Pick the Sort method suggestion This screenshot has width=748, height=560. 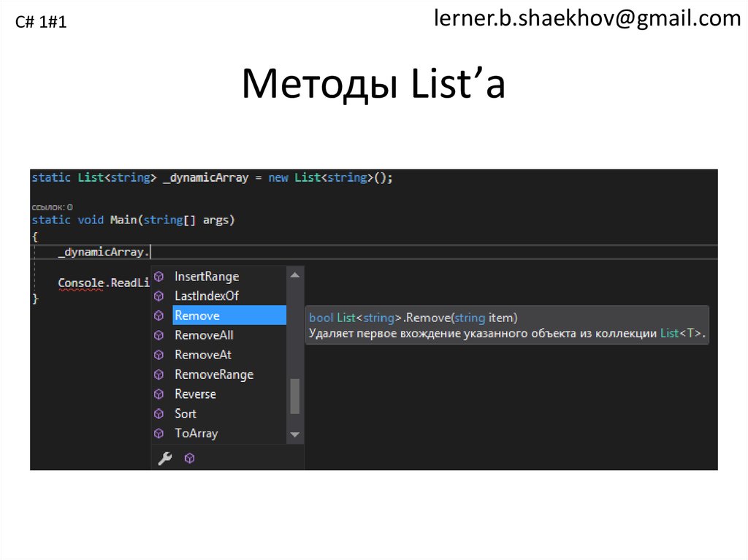click(186, 414)
